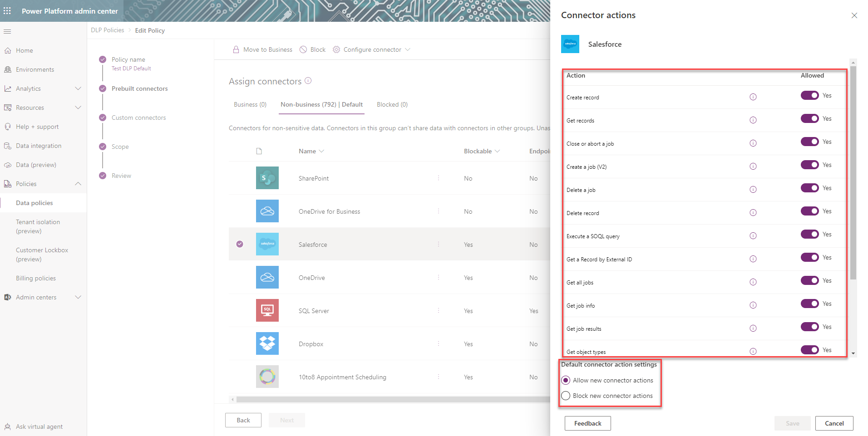Screen dimensions: 868x436
Task: Open more options for SQL Server row
Action: point(439,311)
